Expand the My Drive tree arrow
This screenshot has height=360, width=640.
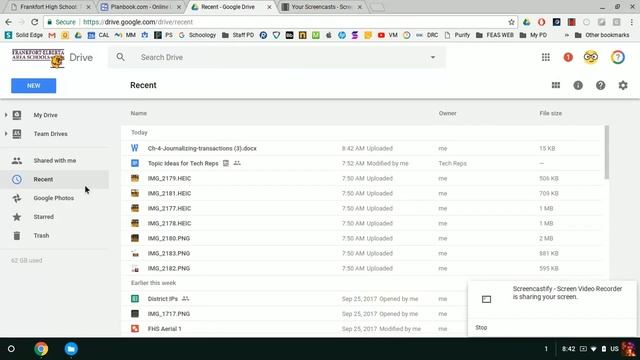pyautogui.click(x=6, y=115)
